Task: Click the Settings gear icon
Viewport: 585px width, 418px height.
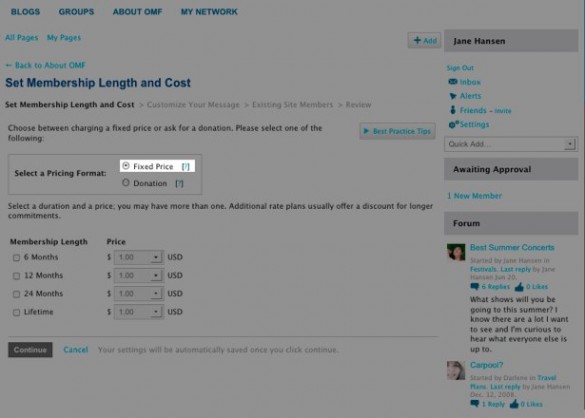Action: point(453,124)
